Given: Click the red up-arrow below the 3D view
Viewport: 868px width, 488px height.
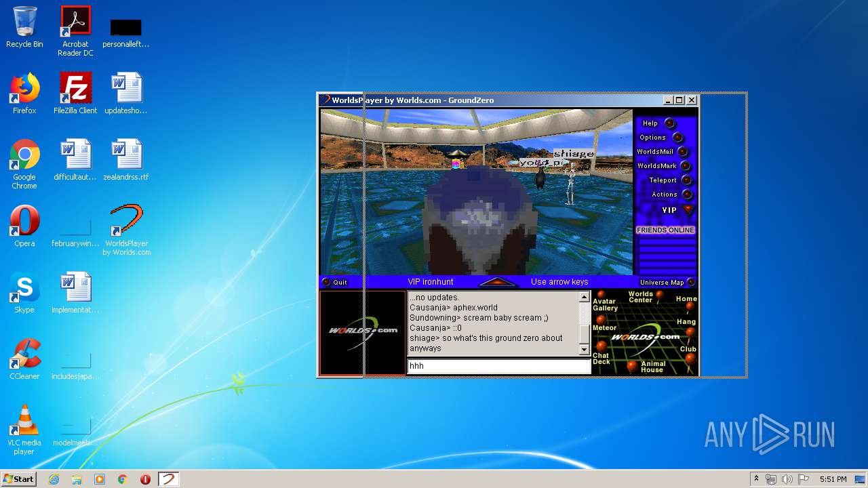Looking at the screenshot, I should coord(498,282).
